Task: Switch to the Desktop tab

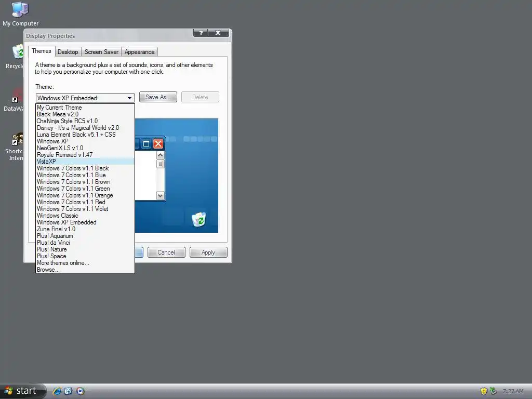Action: (68, 52)
